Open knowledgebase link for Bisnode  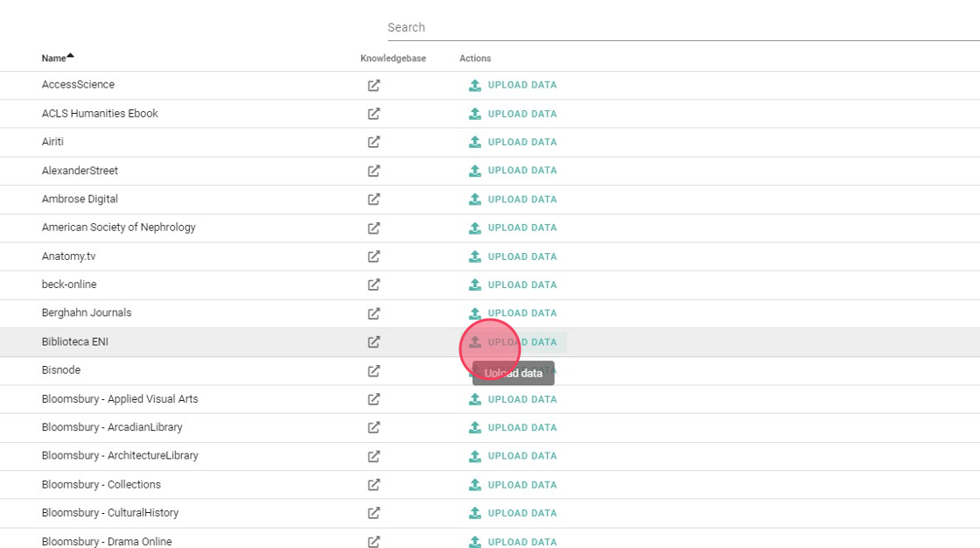point(374,371)
